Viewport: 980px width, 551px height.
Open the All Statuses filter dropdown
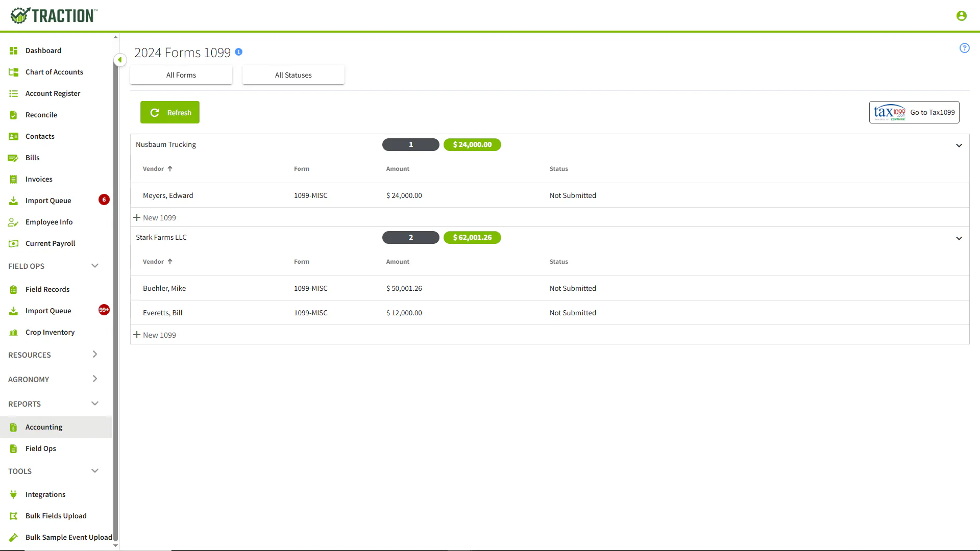coord(293,75)
